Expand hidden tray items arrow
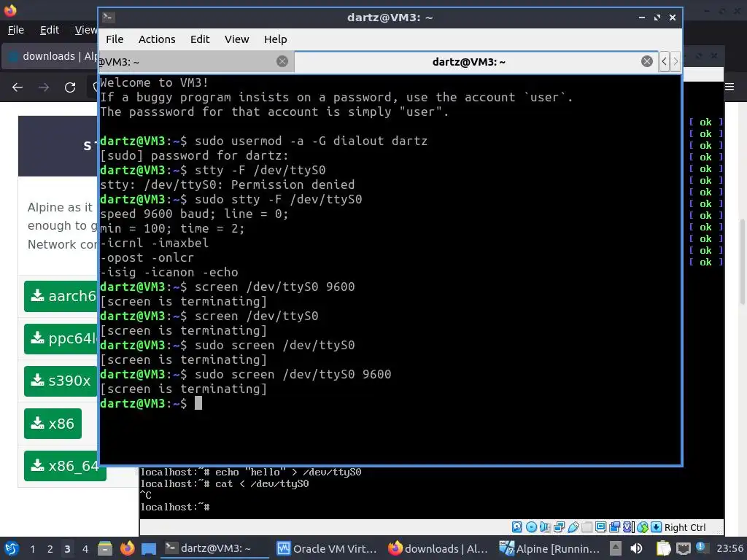 616,548
